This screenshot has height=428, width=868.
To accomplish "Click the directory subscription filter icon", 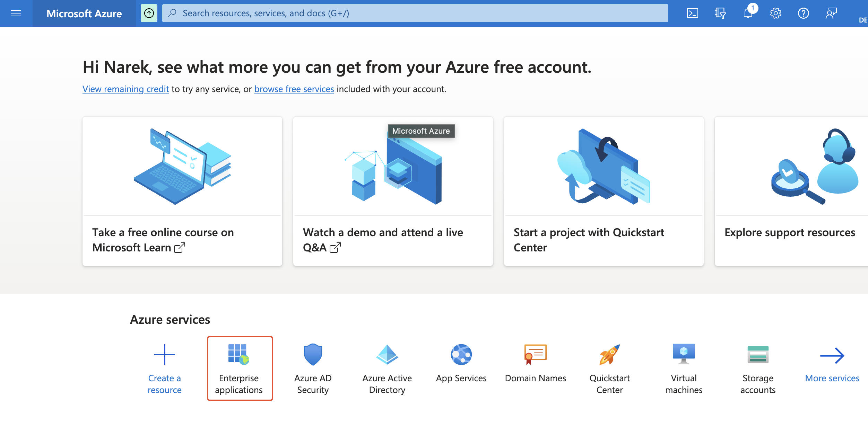I will pos(720,13).
